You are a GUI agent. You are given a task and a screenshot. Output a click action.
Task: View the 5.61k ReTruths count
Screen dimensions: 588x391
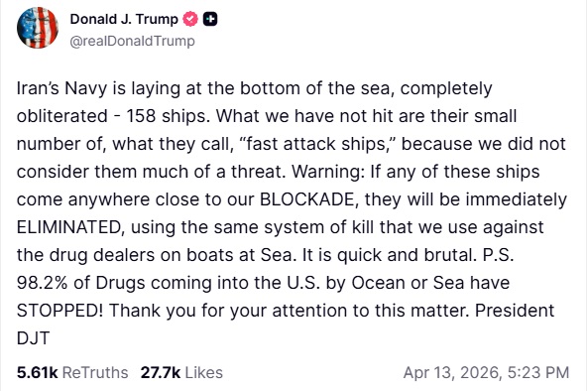click(37, 372)
